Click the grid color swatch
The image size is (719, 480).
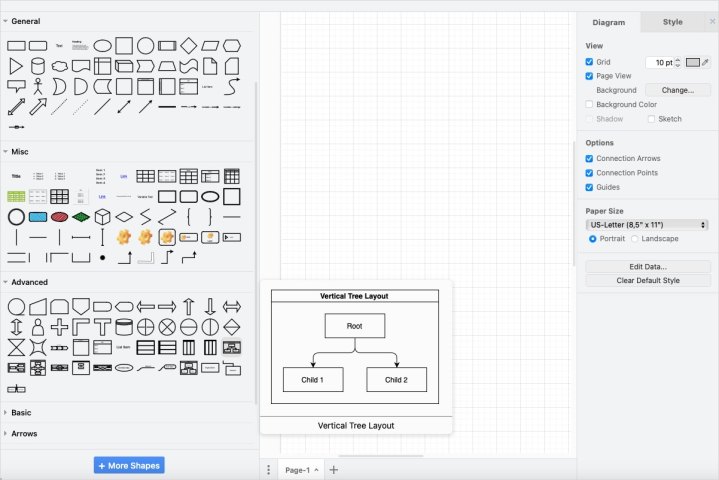[692, 62]
